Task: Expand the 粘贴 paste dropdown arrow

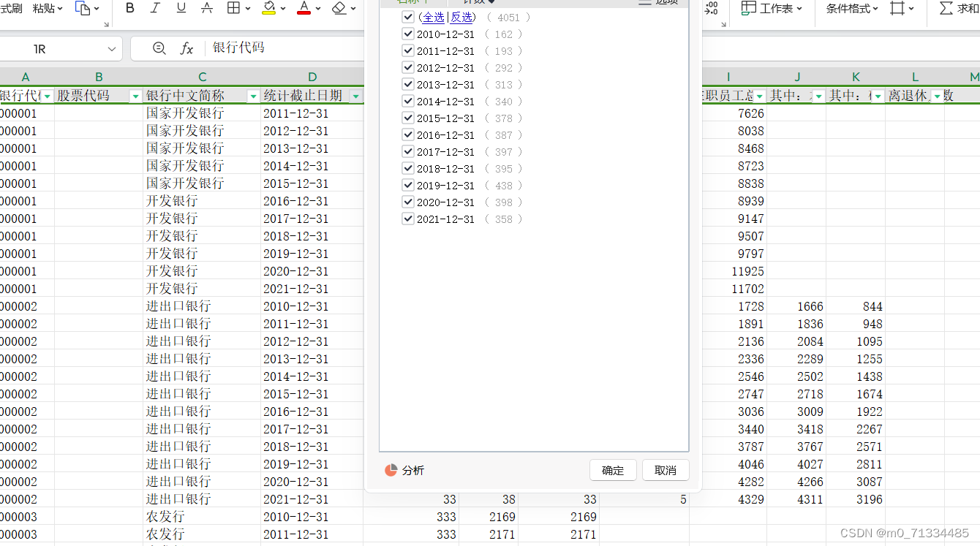Action: click(60, 9)
